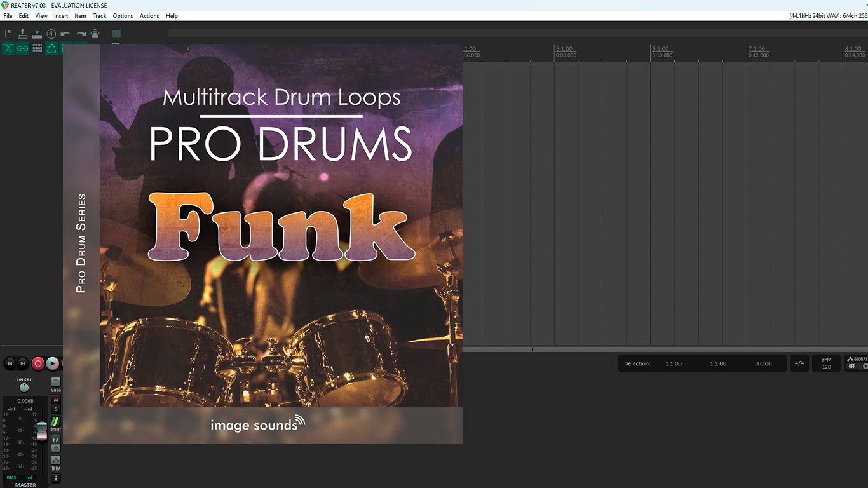Open the Edit menu

[24, 16]
